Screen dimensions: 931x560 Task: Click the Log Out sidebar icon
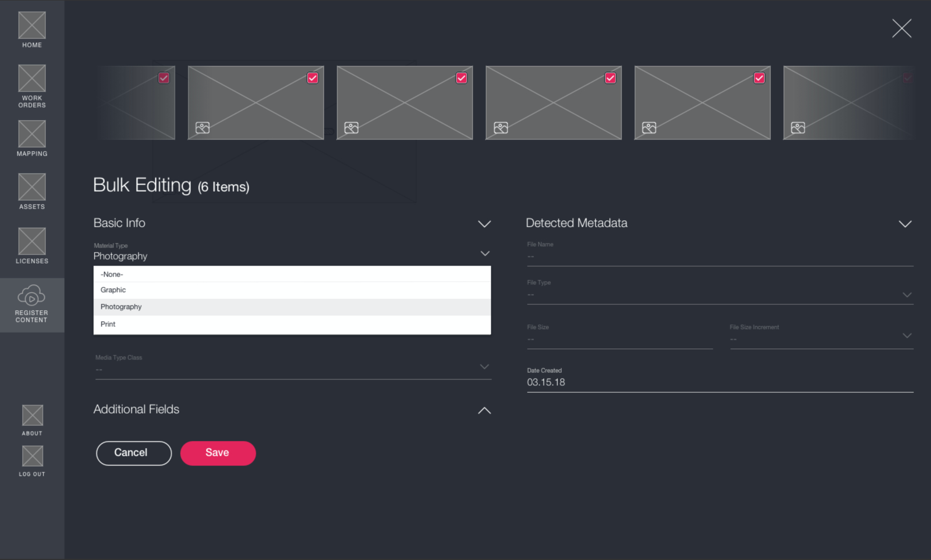(32, 456)
